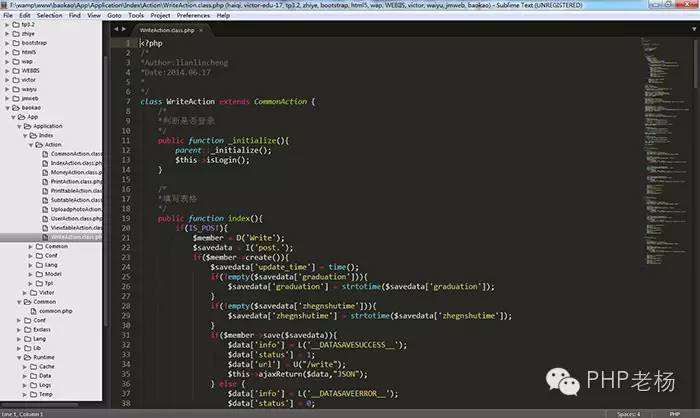Image resolution: width=700 pixels, height=418 pixels.
Task: Click the Logs folder icon
Action: tap(33, 385)
